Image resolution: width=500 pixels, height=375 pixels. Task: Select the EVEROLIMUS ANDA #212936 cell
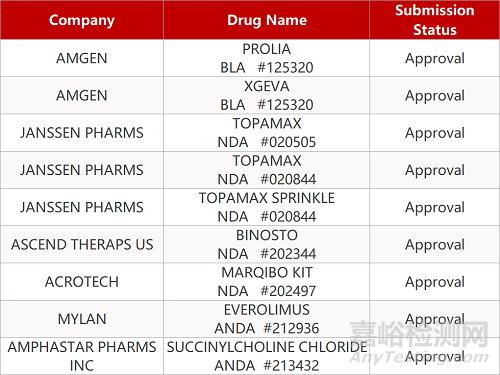[267, 319]
